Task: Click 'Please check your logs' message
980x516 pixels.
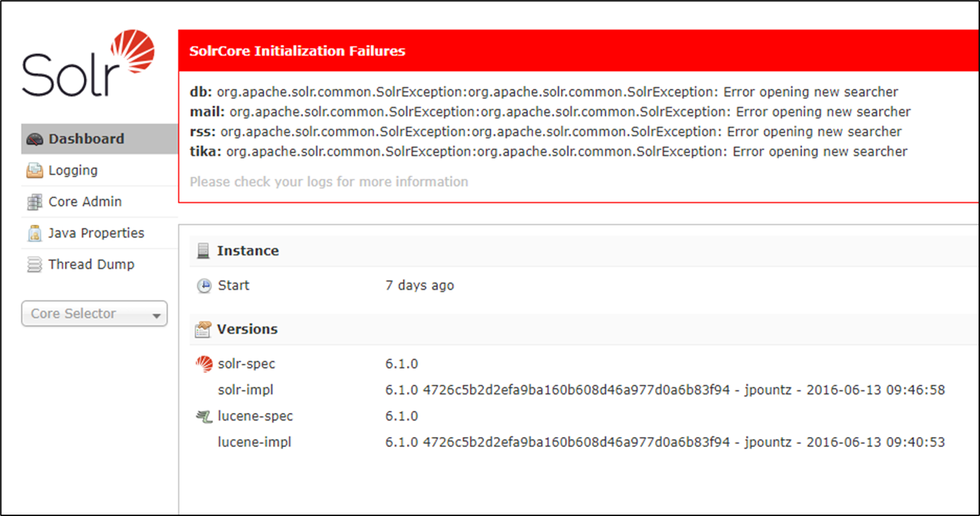Action: [x=329, y=182]
